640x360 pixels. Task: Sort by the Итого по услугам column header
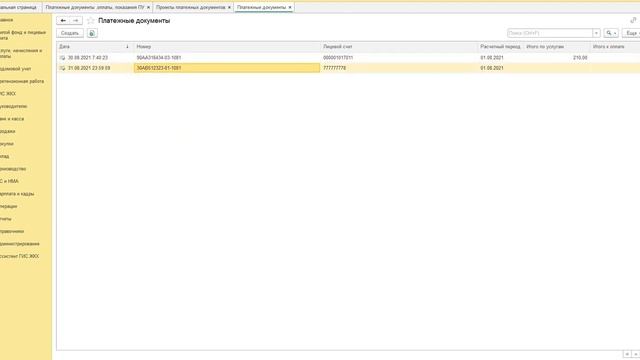point(557,47)
